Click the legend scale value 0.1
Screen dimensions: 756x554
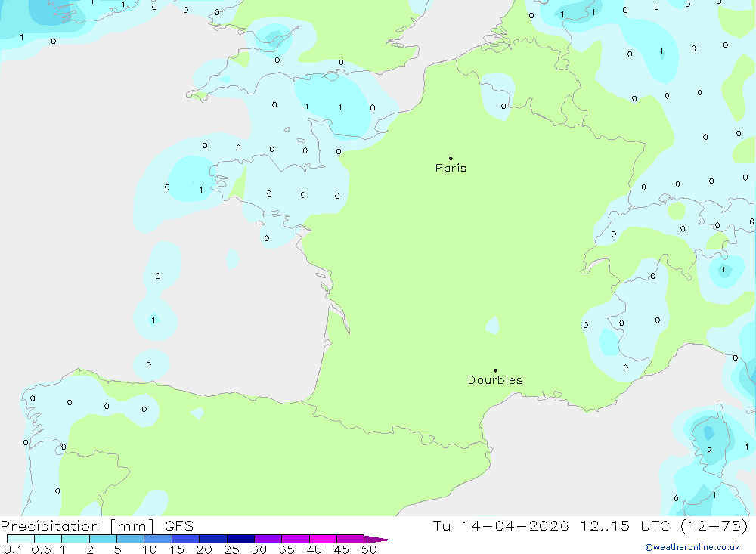pos(13,549)
